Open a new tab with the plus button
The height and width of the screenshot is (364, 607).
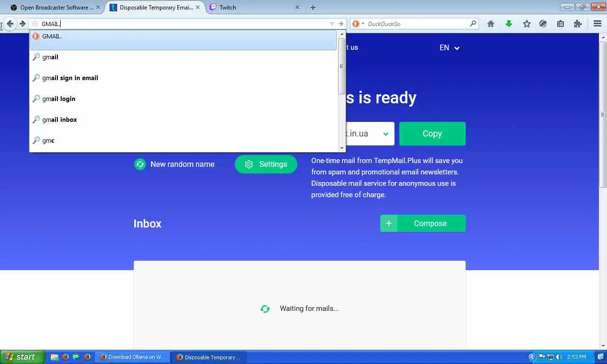click(x=313, y=7)
